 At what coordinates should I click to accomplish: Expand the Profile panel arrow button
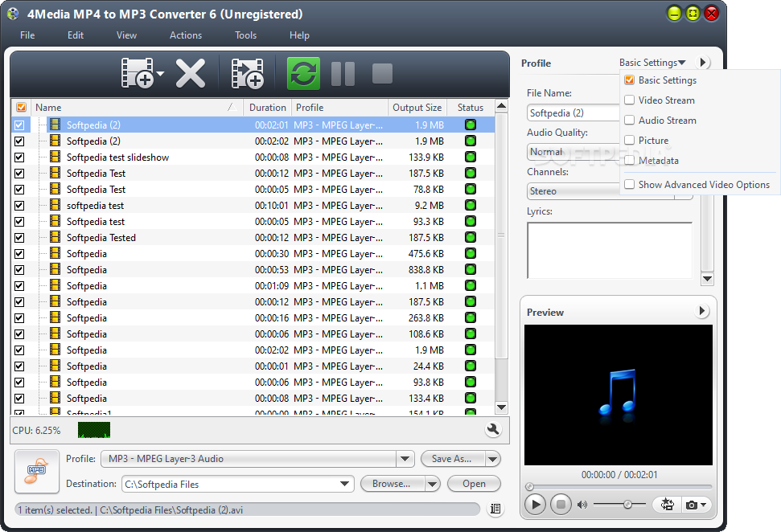703,62
